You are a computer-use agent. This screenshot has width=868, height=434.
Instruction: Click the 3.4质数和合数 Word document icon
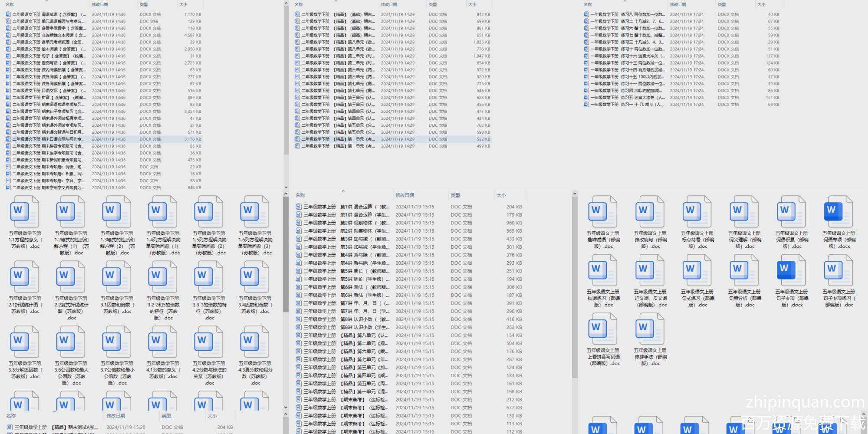pyautogui.click(x=255, y=276)
